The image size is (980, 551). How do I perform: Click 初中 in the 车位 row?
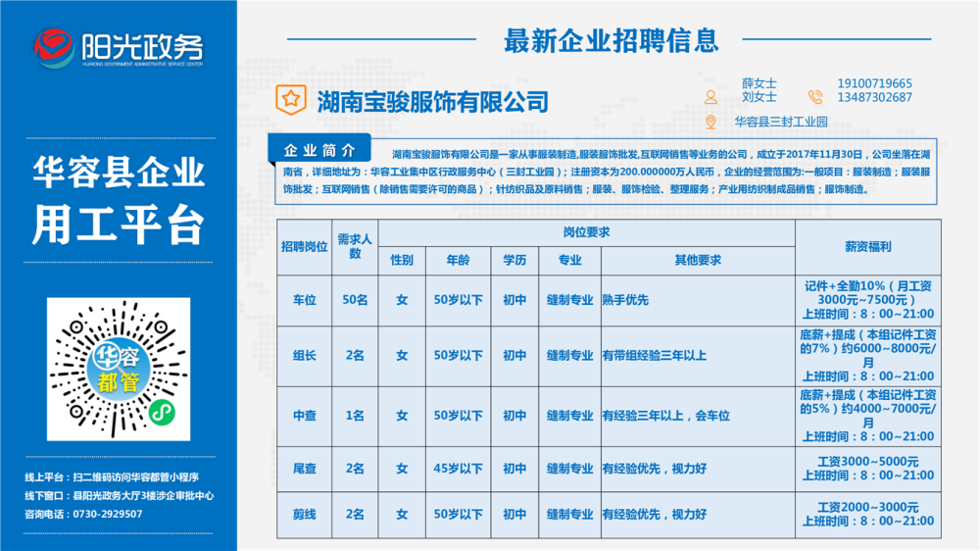point(514,300)
